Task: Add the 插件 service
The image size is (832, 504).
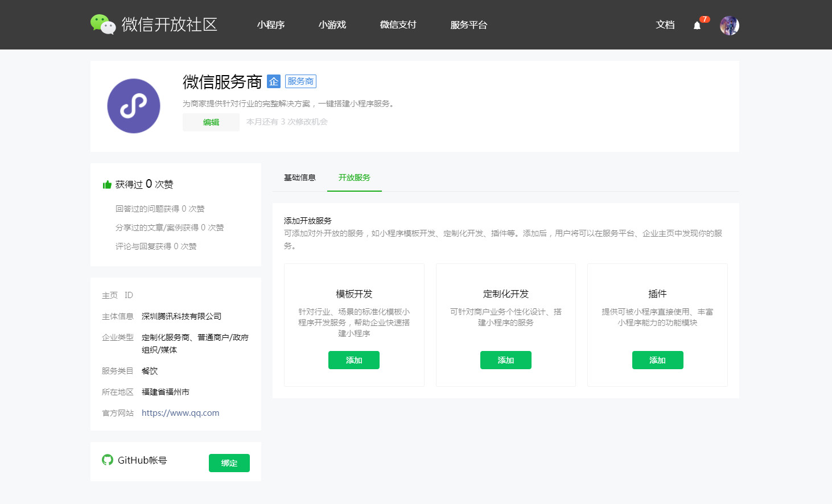Action: point(658,360)
